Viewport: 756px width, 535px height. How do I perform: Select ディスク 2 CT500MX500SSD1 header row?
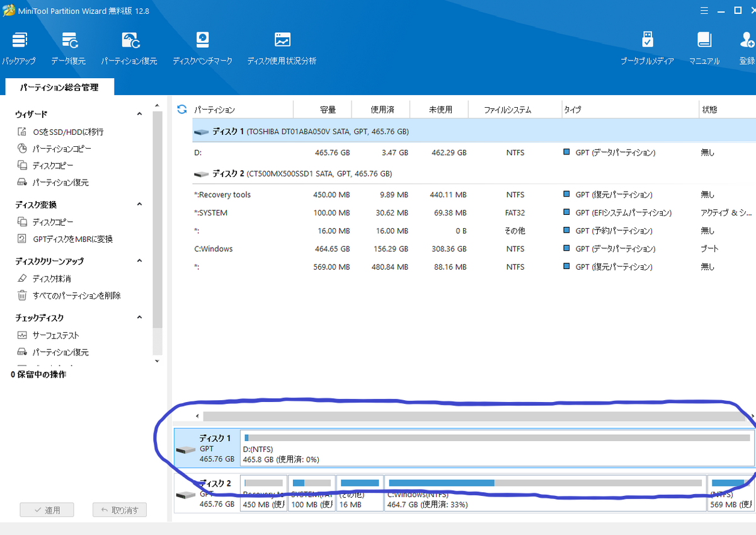pos(474,173)
